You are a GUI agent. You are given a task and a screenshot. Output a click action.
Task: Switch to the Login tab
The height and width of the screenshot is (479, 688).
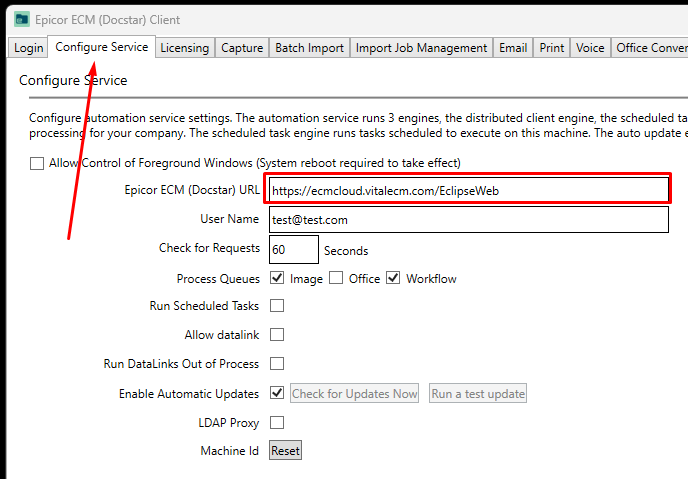[x=29, y=47]
